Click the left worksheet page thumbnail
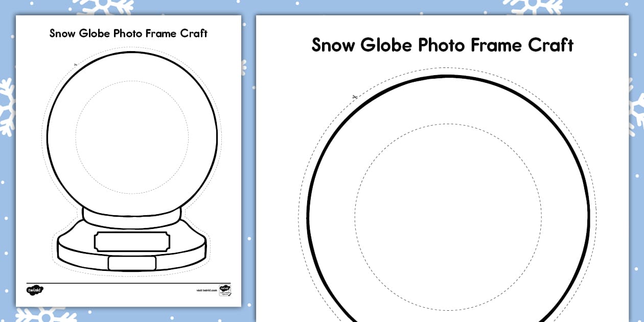 (x=129, y=161)
